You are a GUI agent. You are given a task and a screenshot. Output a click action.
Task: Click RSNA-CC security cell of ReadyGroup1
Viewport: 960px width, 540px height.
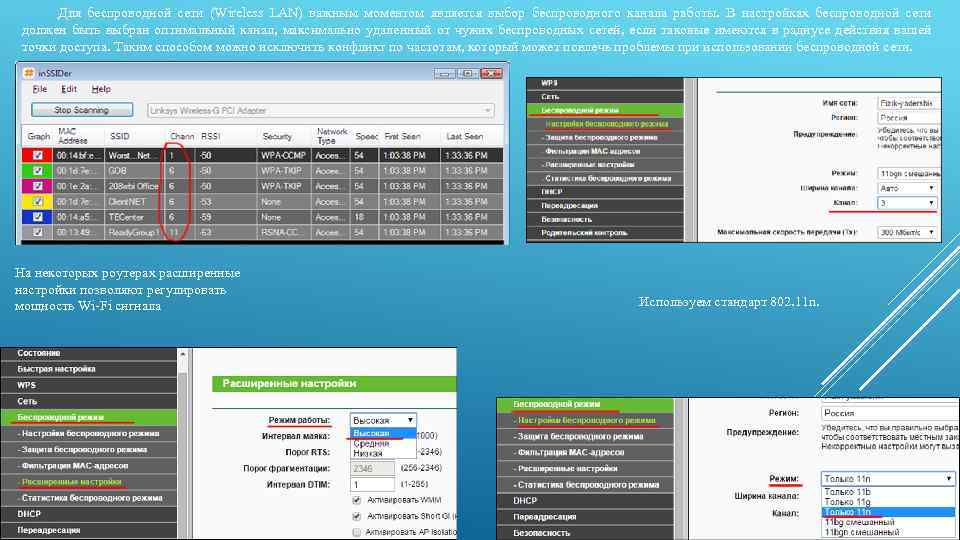coord(285,232)
